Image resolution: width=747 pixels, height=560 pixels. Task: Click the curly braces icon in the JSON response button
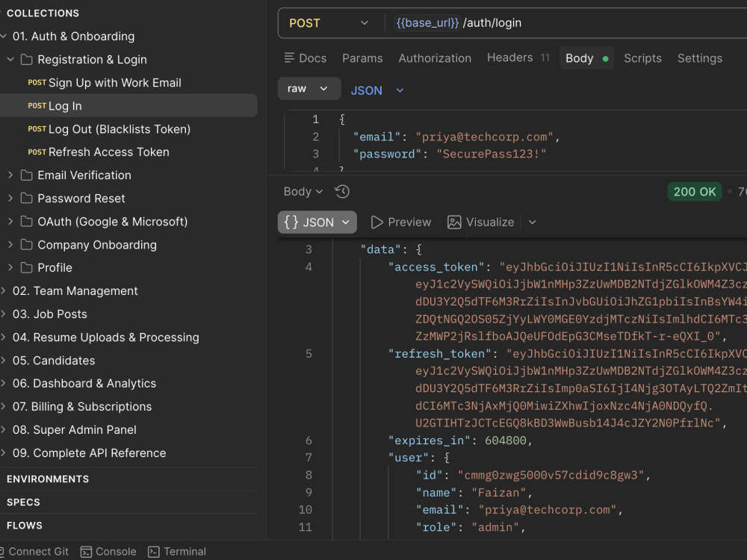291,222
